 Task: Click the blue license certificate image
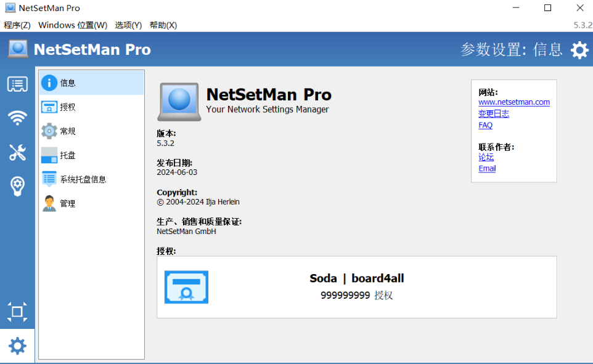coord(186,287)
